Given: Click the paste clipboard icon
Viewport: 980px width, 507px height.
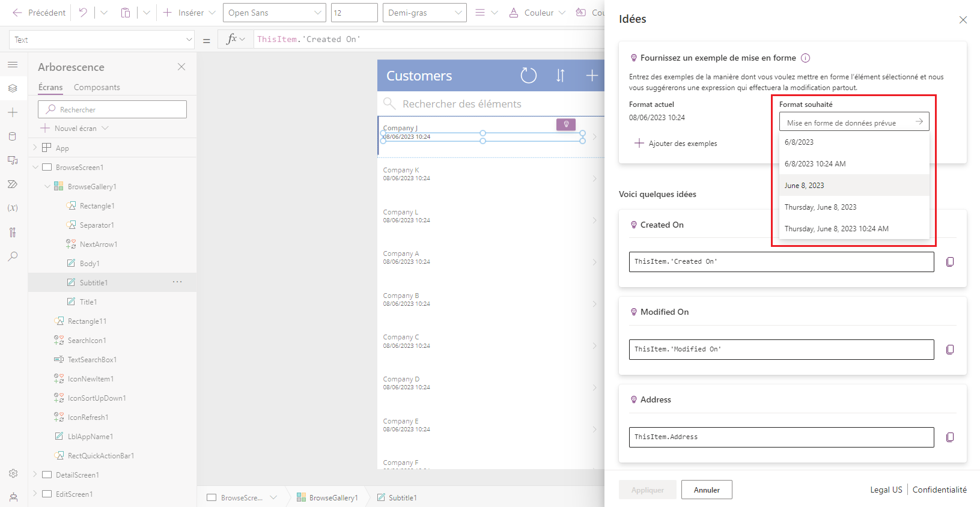Looking at the screenshot, I should click(126, 13).
